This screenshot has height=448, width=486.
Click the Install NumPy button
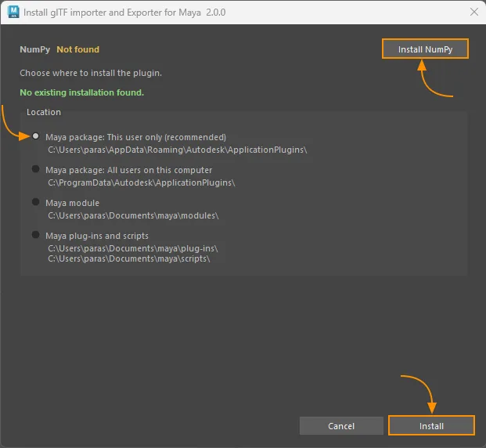pyautogui.click(x=425, y=49)
